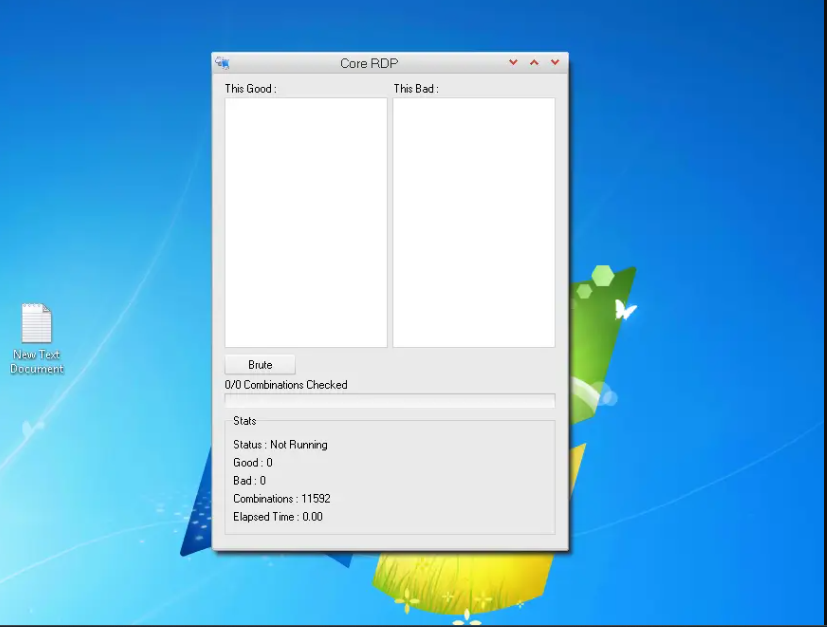Viewport: 827px width, 627px height.
Task: Click the leftmost red down chevron
Action: [x=513, y=62]
